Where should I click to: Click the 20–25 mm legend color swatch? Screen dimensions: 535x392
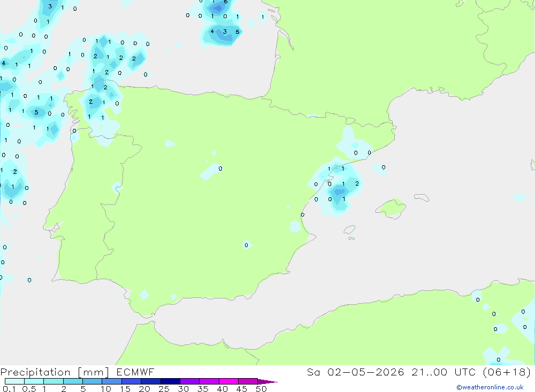(151, 381)
